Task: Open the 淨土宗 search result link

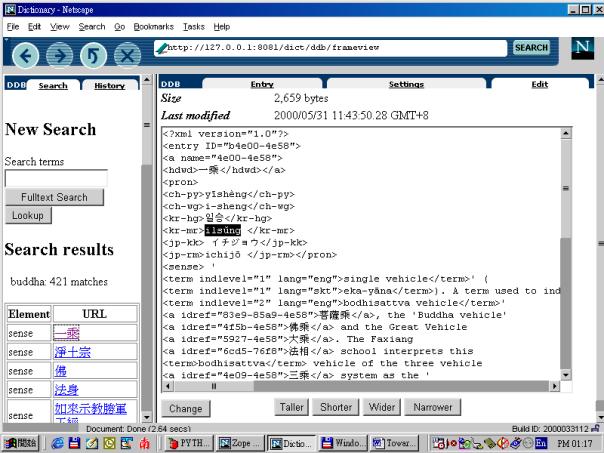Action: coord(72,352)
